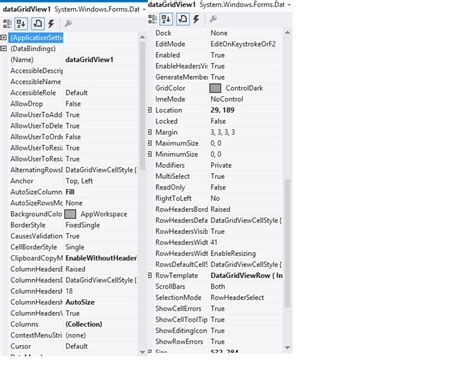
Task: Select the CellBorderStyle Single value
Action: pyautogui.click(x=75, y=247)
